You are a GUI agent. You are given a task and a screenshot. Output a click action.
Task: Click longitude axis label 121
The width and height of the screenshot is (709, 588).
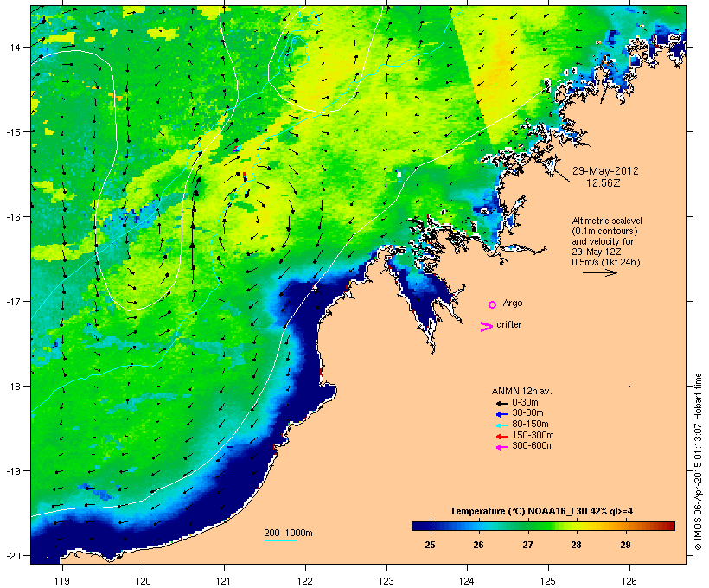point(224,581)
